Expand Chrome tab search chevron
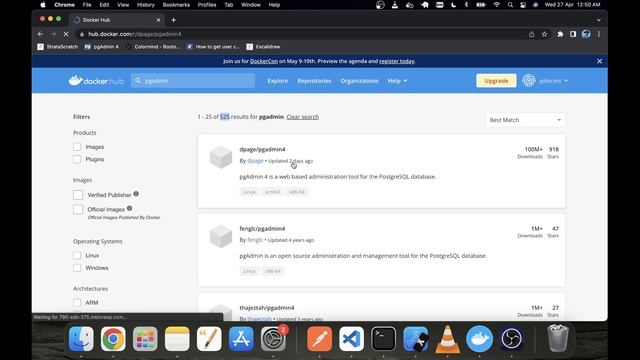Screen dimensions: 640x360 [x=598, y=20]
